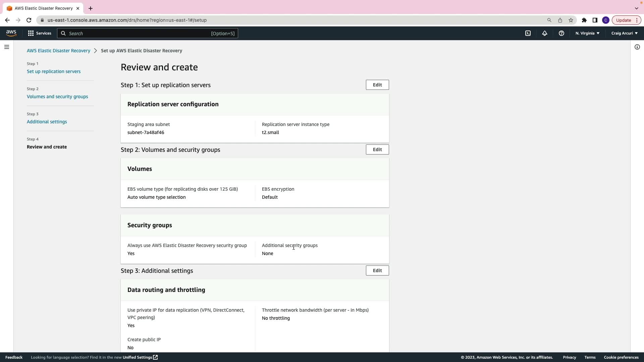Click the AWS logo home icon
This screenshot has width=644, height=362.
pyautogui.click(x=11, y=33)
